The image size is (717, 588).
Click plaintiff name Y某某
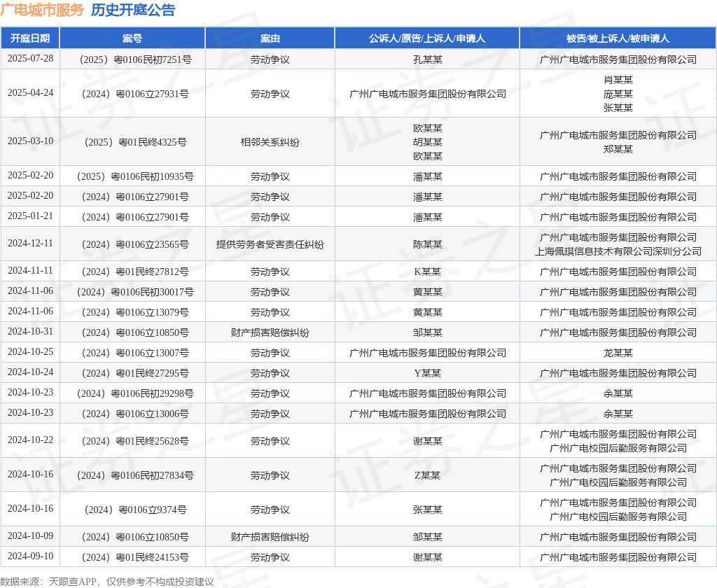[x=427, y=373]
